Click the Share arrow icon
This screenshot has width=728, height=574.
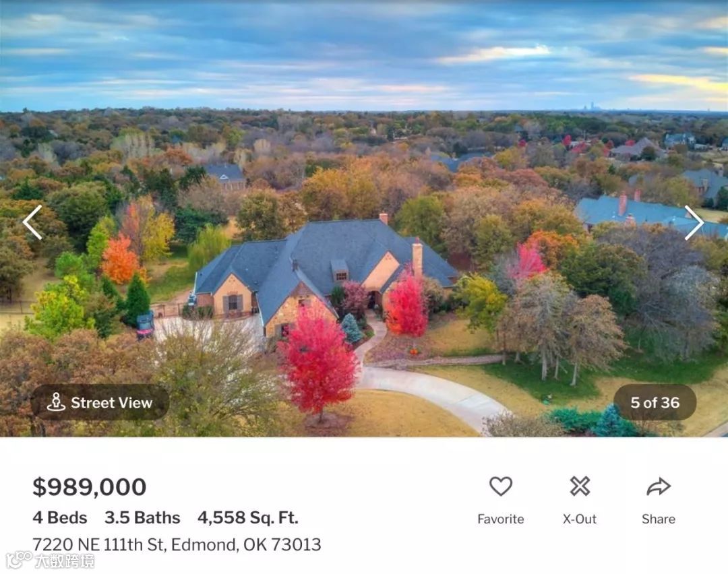click(x=659, y=486)
